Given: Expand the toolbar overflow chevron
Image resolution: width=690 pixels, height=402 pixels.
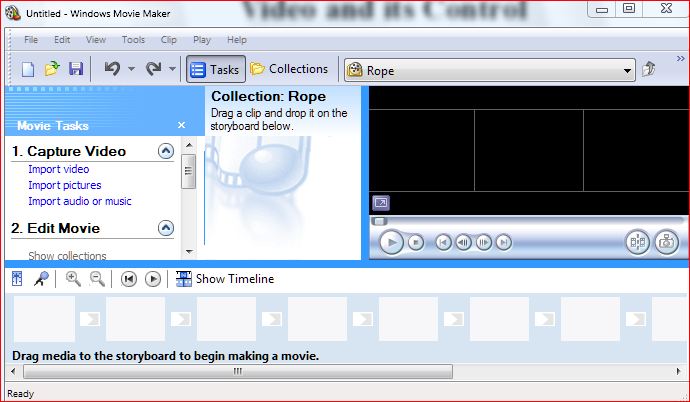Looking at the screenshot, I should tap(680, 58).
